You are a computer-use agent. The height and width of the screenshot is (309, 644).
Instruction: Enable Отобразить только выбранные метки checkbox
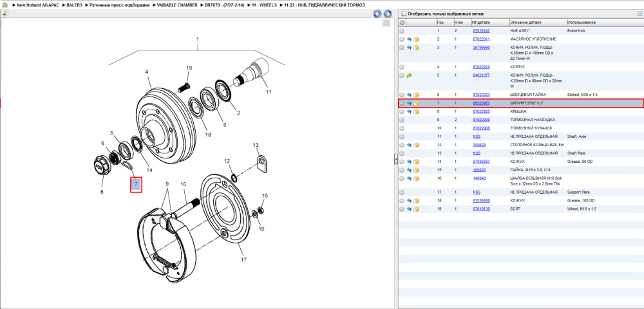click(403, 14)
